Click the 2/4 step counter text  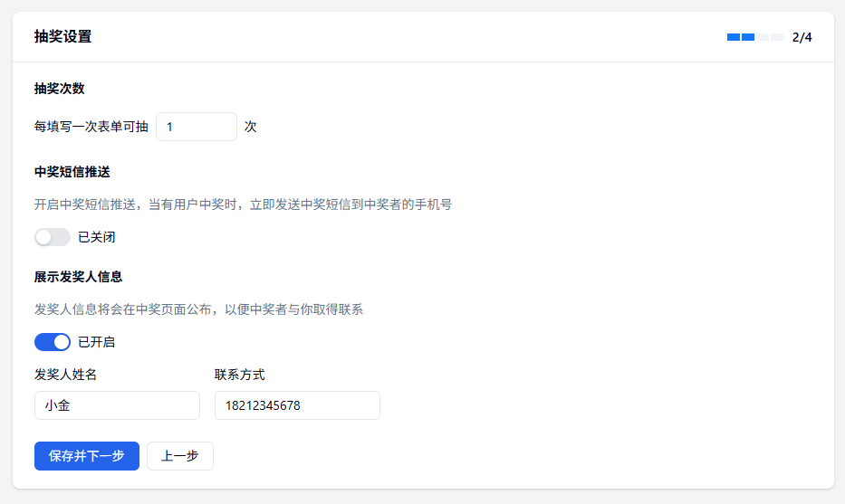coord(802,37)
